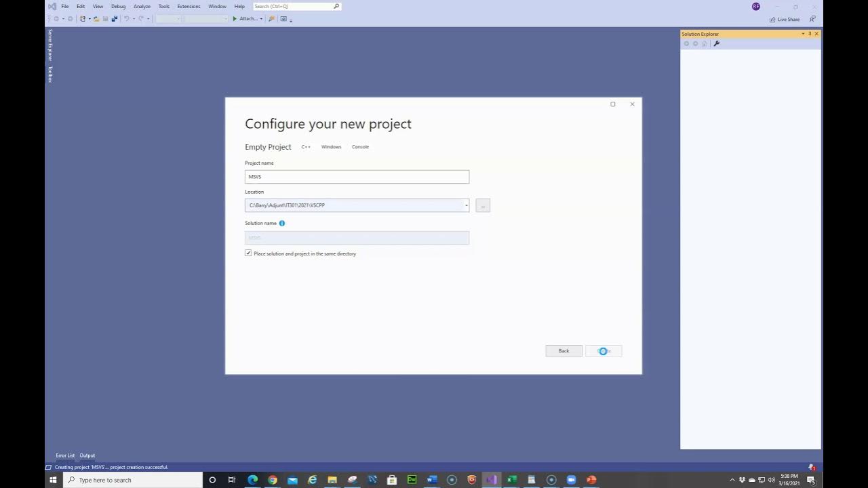Click the browse (...) location button
Image resolution: width=868 pixels, height=488 pixels.
(483, 205)
